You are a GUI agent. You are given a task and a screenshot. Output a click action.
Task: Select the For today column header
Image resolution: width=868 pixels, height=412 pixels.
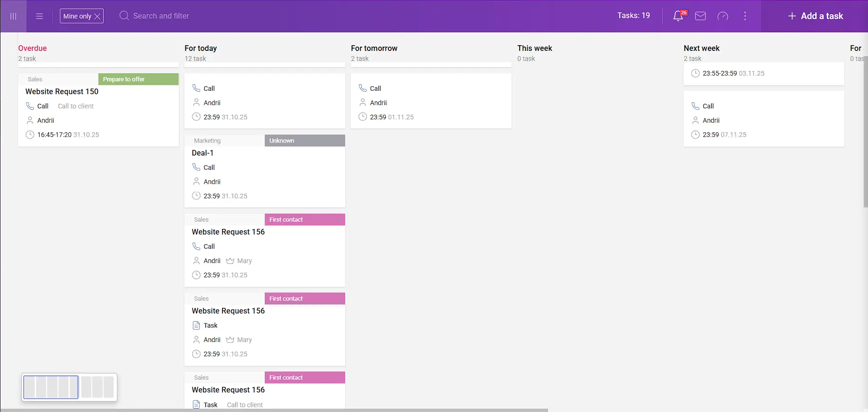201,48
